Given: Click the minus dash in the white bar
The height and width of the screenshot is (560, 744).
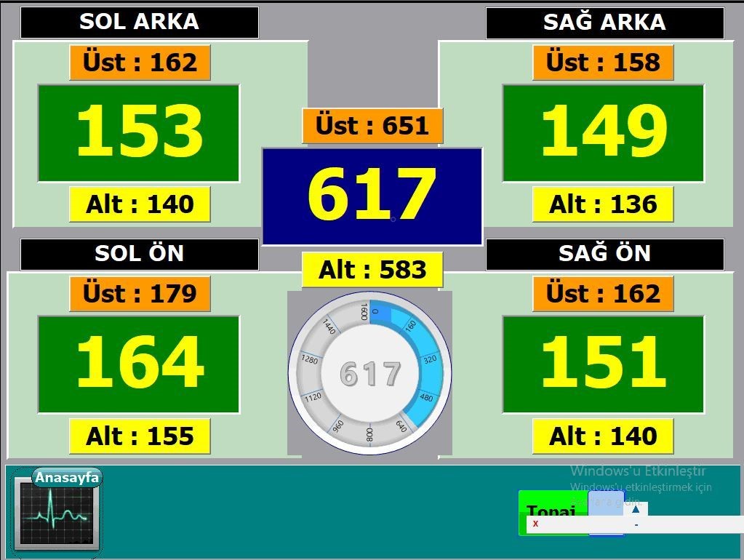Looking at the screenshot, I should click(636, 524).
